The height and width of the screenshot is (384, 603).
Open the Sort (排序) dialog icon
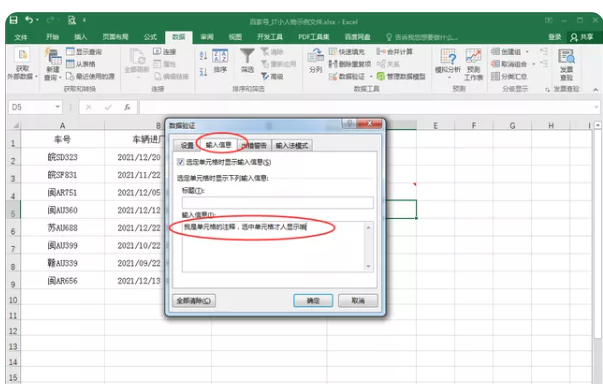[x=220, y=61]
